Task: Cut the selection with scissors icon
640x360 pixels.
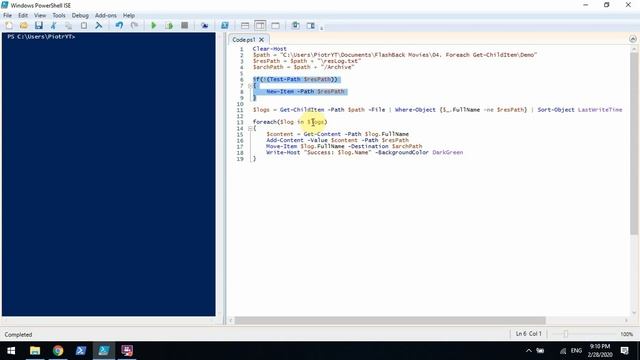Action: (53, 26)
